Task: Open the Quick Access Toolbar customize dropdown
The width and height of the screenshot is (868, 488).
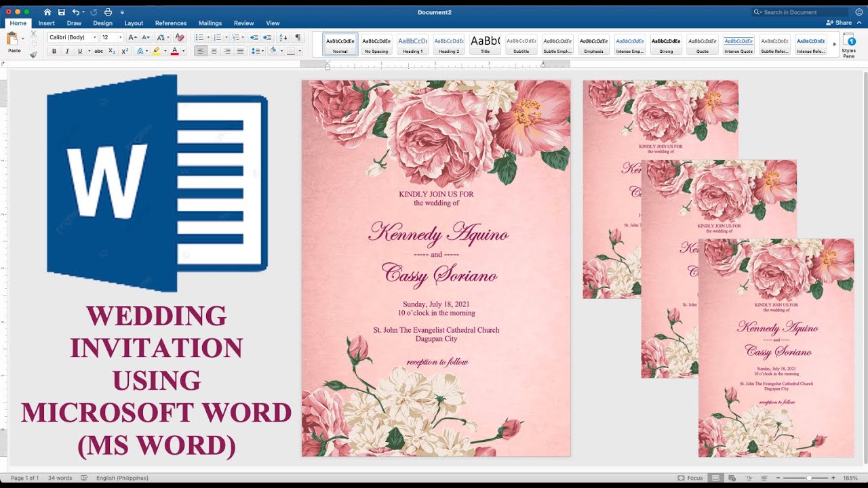Action: tap(122, 12)
